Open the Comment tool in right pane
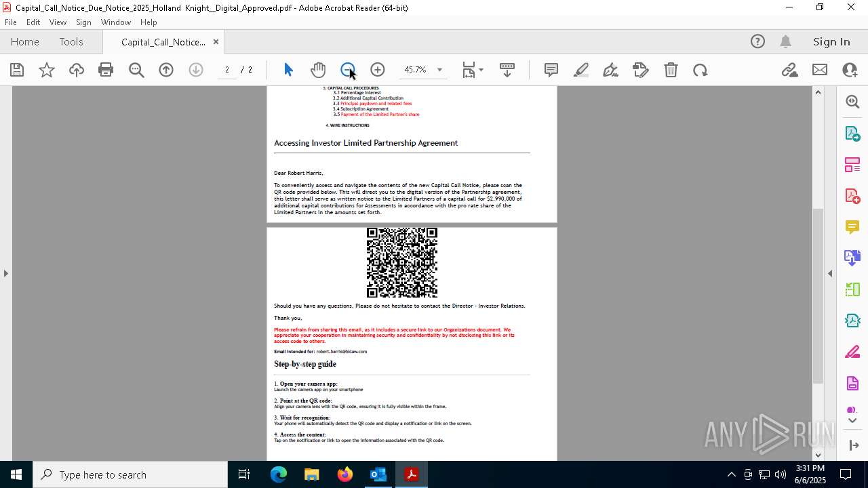Viewport: 868px width, 488px height. 852,227
